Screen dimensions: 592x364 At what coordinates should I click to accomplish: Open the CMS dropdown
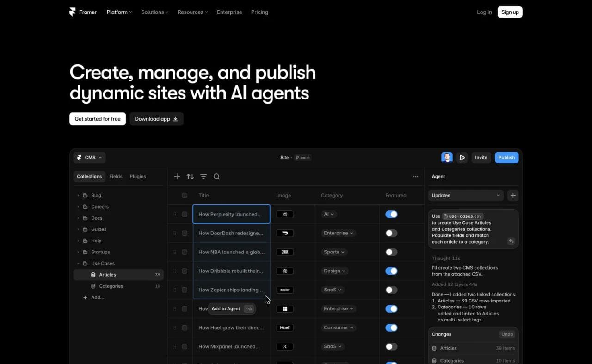90,158
